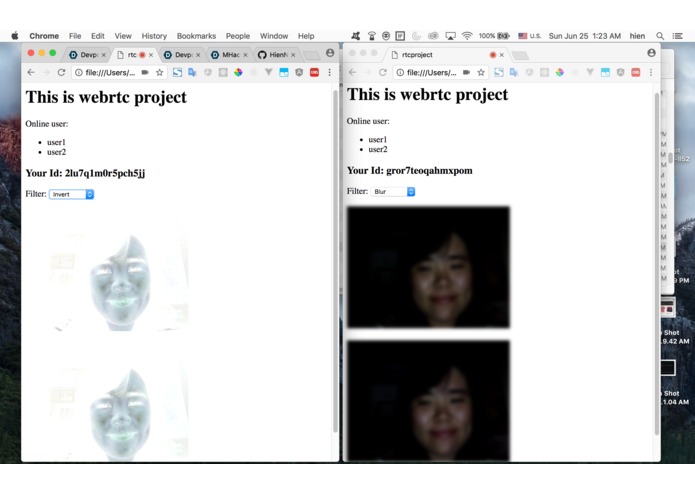This screenshot has height=494, width=695.
Task: Click red extension icon in right window
Action: click(x=636, y=72)
